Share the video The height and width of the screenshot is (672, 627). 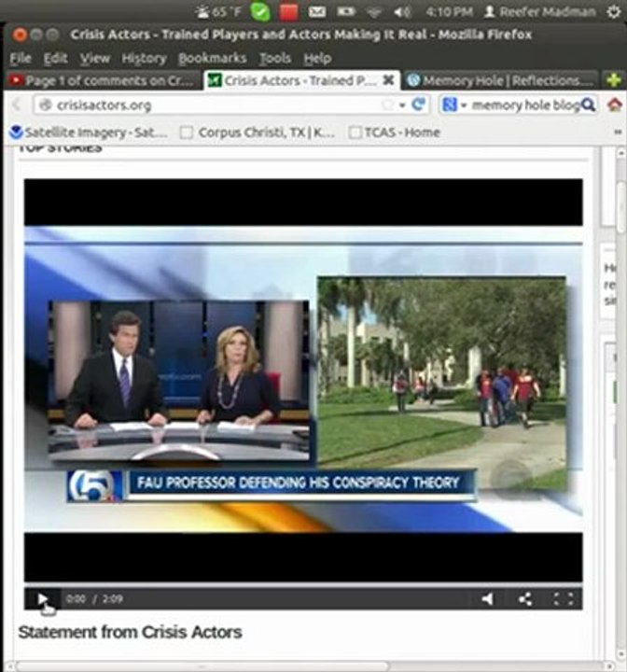click(x=525, y=598)
